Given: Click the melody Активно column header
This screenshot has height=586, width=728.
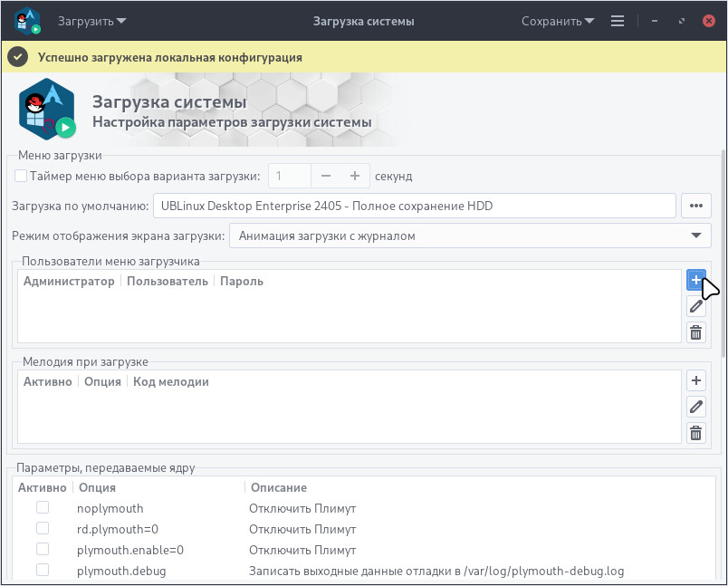Looking at the screenshot, I should 48,381.
